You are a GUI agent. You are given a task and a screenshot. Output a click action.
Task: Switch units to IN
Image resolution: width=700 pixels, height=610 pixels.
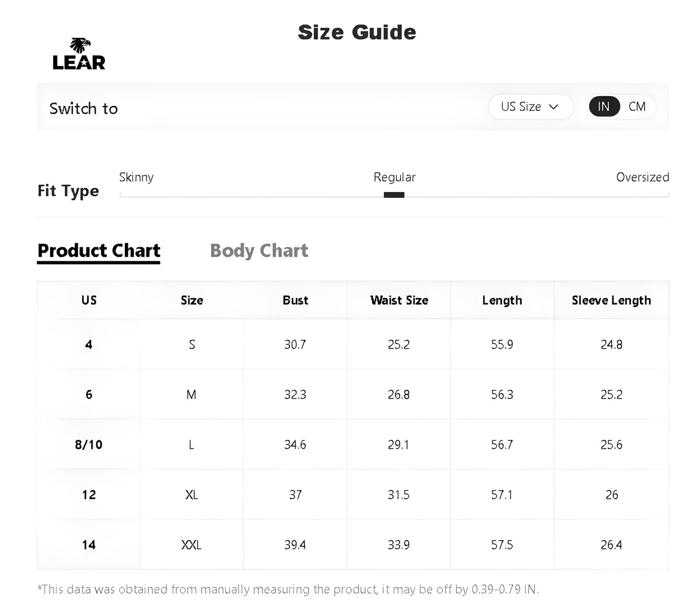pyautogui.click(x=604, y=107)
